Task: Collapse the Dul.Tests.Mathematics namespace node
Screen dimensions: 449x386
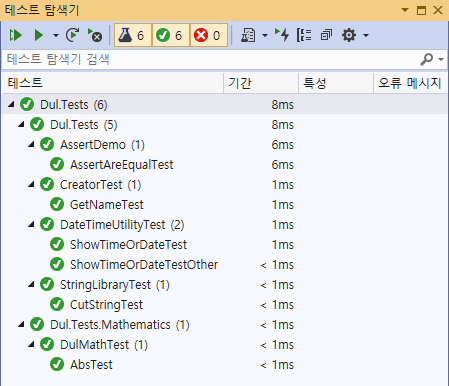Action: coord(21,324)
